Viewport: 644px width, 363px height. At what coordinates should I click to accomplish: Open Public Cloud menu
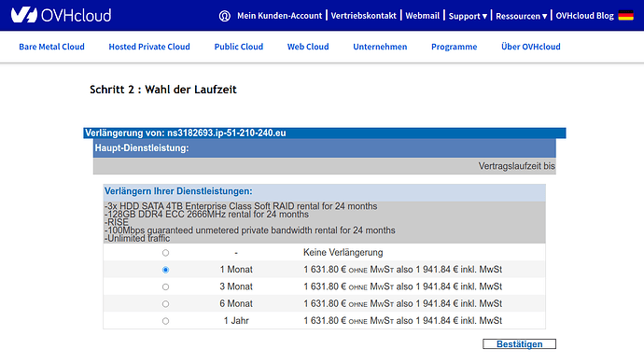[x=239, y=47]
